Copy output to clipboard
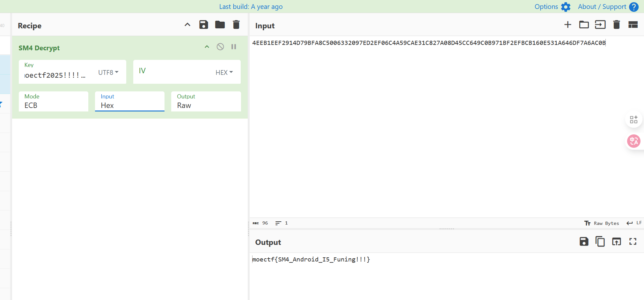Image resolution: width=644 pixels, height=300 pixels. tap(600, 242)
